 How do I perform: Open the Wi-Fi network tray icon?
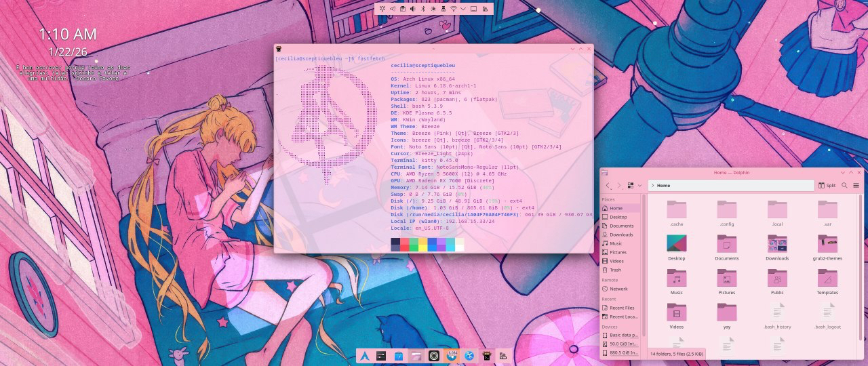click(x=453, y=9)
